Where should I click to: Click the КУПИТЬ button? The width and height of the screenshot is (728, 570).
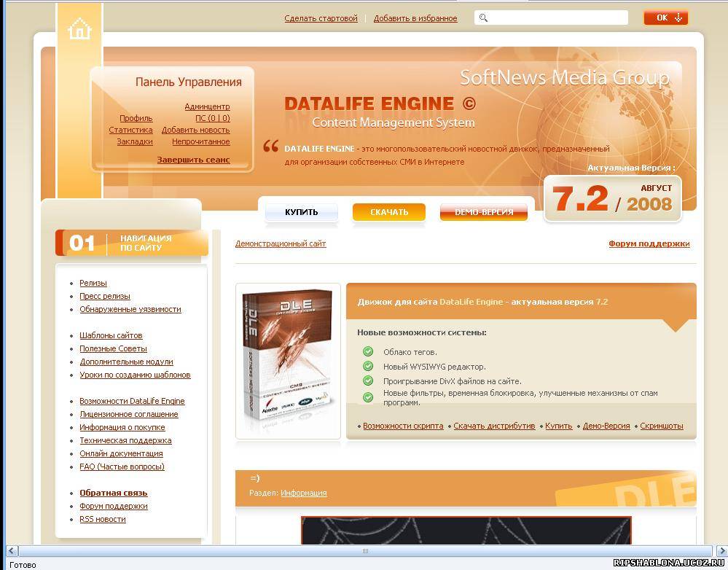301,212
